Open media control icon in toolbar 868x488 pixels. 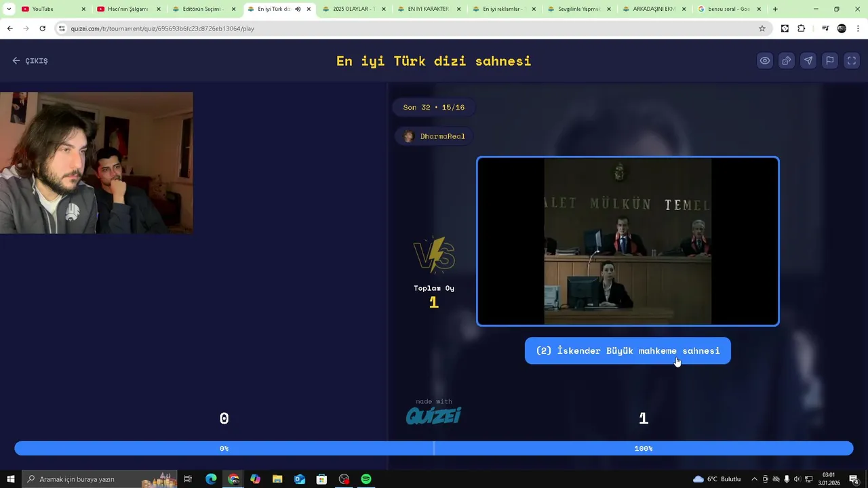pos(825,28)
